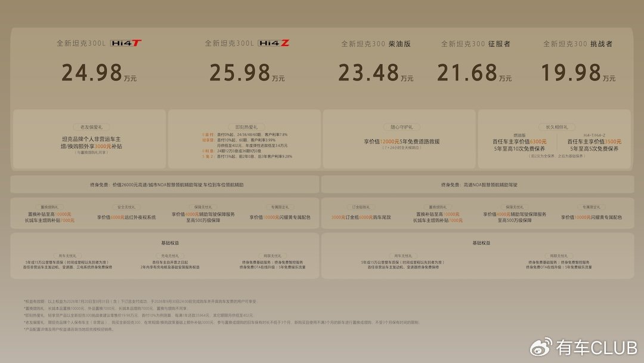
Task: Click the 随心守护礼 pill label
Action: click(401, 127)
